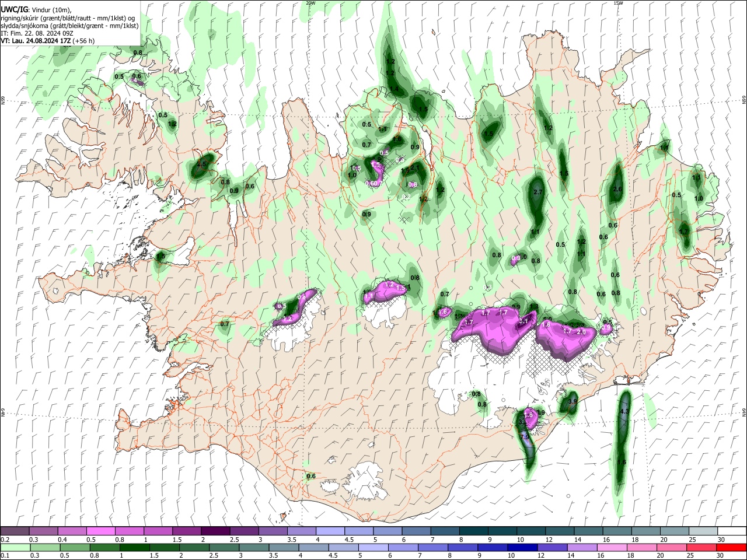Click the '30' label on the lower scale
Viewport: 747px width, 560px height.
point(721,556)
